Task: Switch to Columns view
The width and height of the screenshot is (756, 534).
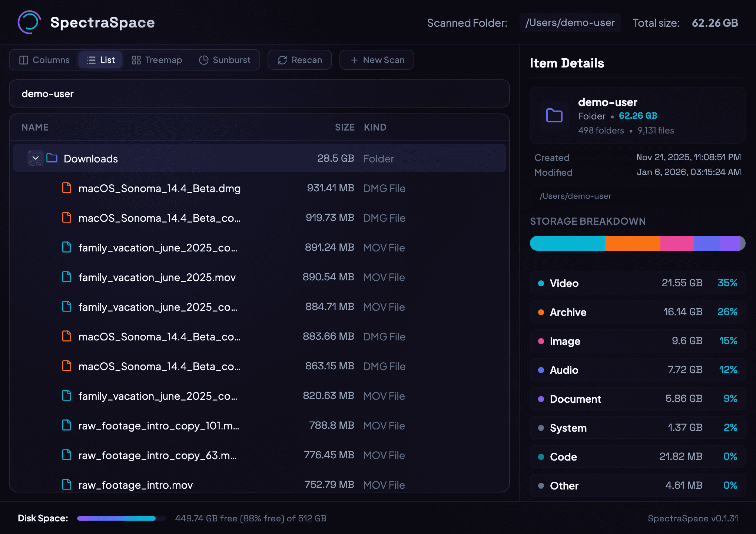Action: click(x=44, y=60)
